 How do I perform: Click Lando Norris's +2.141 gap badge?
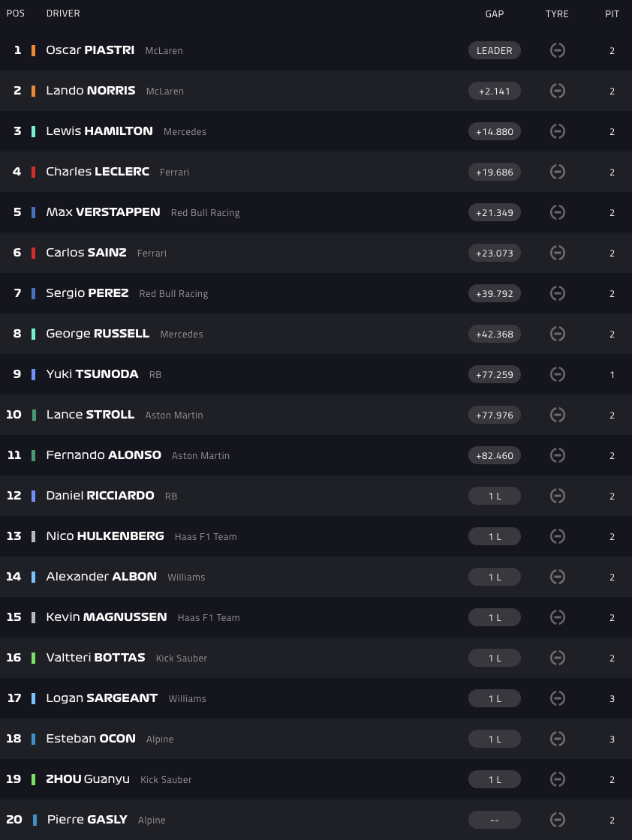[495, 91]
